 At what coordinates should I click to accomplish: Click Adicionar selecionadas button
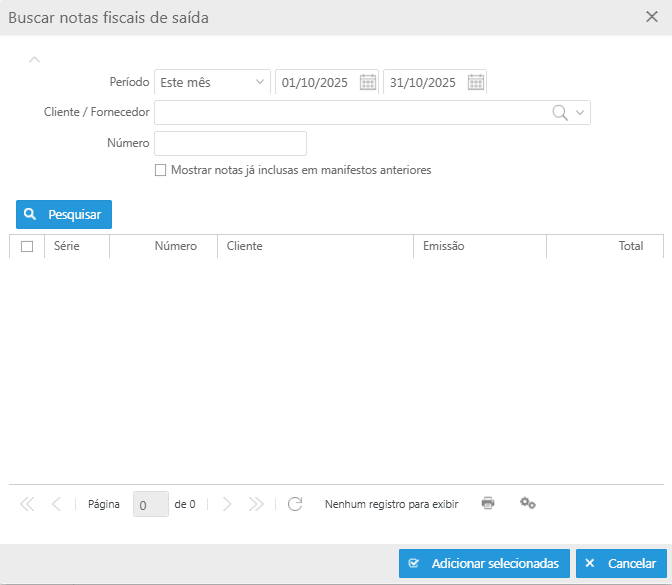pos(484,564)
